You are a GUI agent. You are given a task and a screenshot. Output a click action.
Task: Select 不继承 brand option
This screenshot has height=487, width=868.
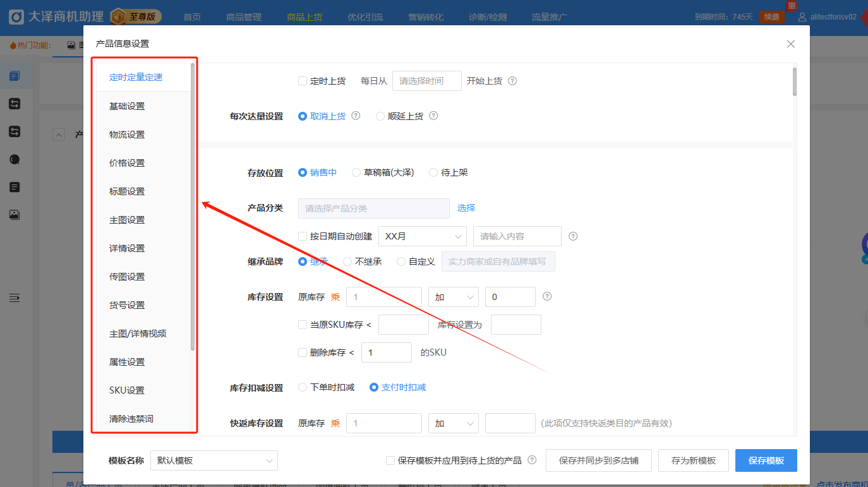click(347, 262)
